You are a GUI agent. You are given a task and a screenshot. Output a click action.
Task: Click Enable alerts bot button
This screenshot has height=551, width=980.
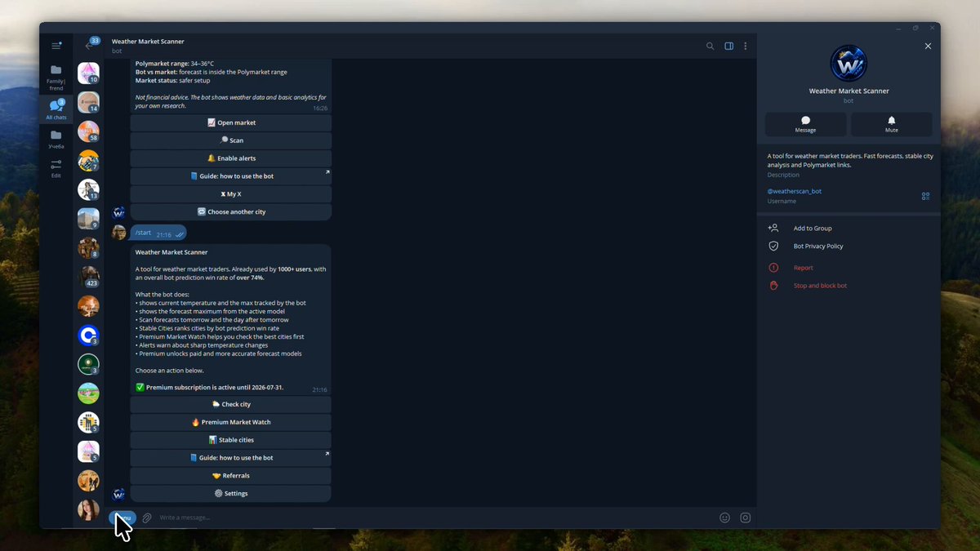click(231, 158)
